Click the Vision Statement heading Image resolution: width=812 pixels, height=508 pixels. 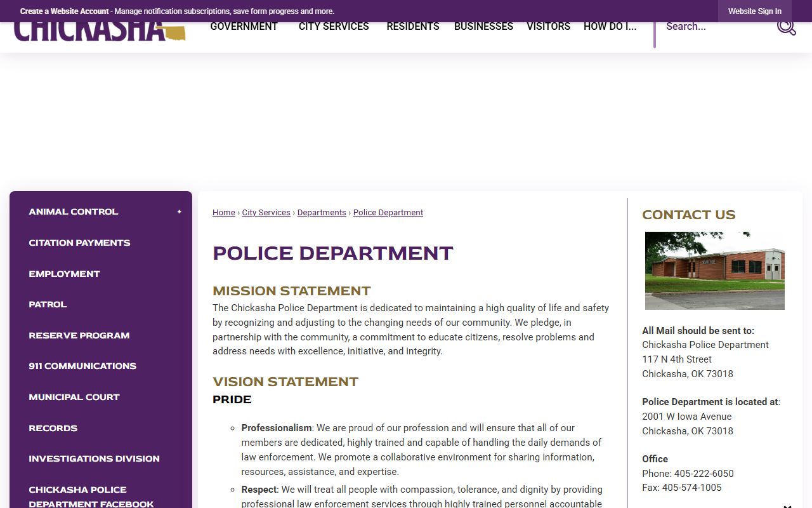click(285, 382)
